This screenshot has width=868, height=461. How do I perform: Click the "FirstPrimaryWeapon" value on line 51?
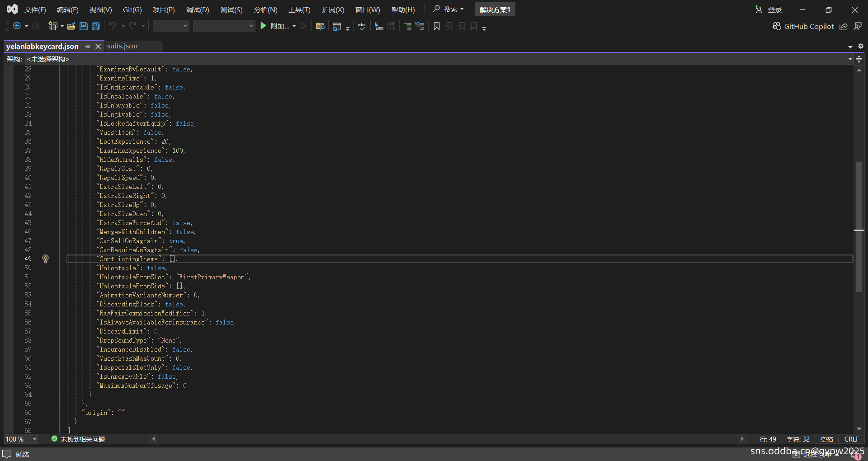[212, 277]
